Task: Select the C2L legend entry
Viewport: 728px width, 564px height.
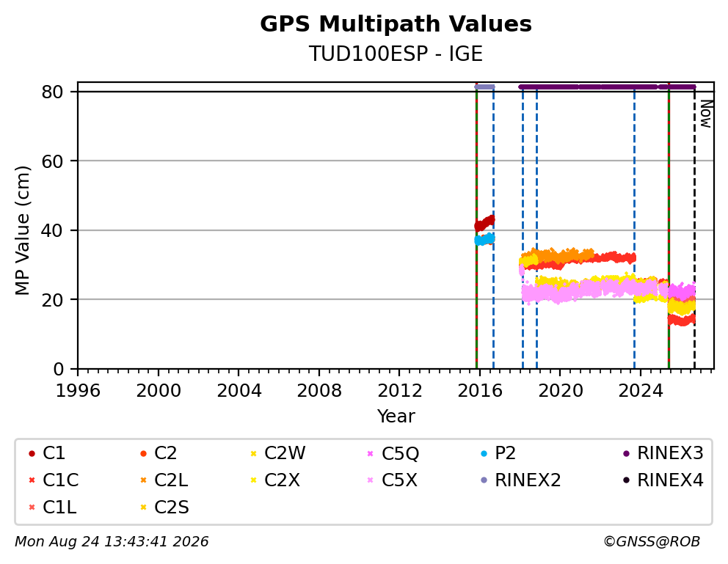Action: [164, 480]
